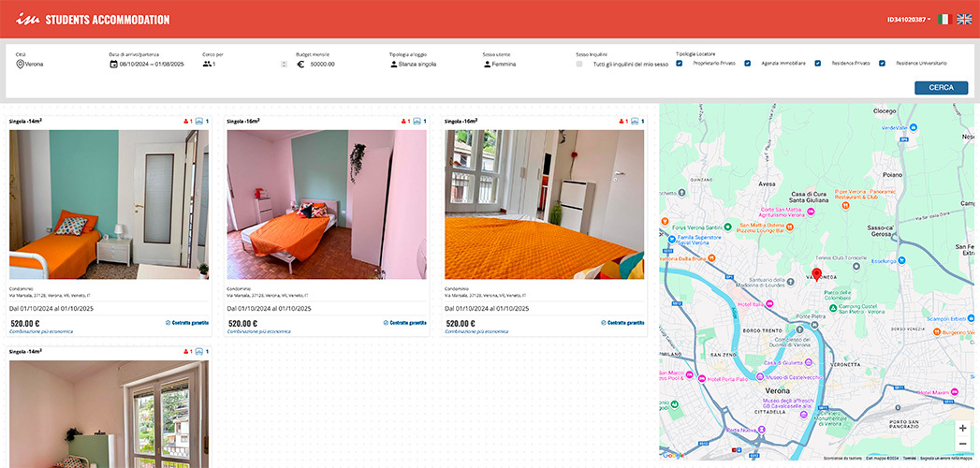Click the 520.00 € price on first listing
Screen dimensions: 980x468
[x=25, y=323]
